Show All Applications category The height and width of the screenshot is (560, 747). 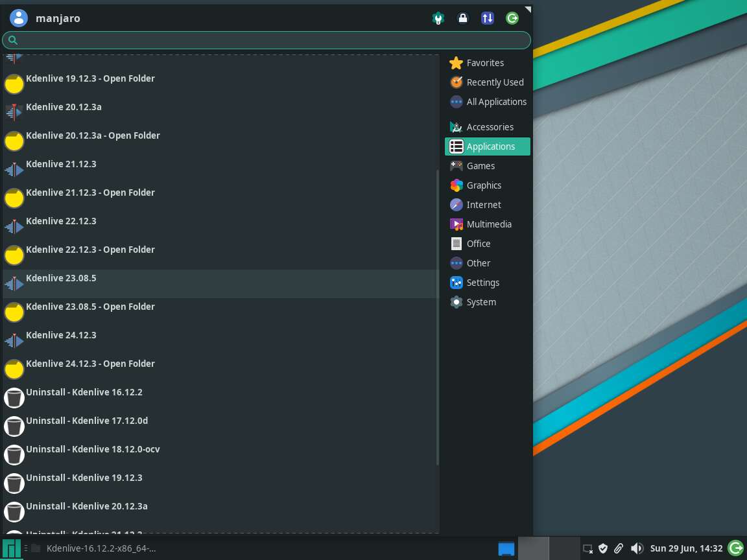488,102
